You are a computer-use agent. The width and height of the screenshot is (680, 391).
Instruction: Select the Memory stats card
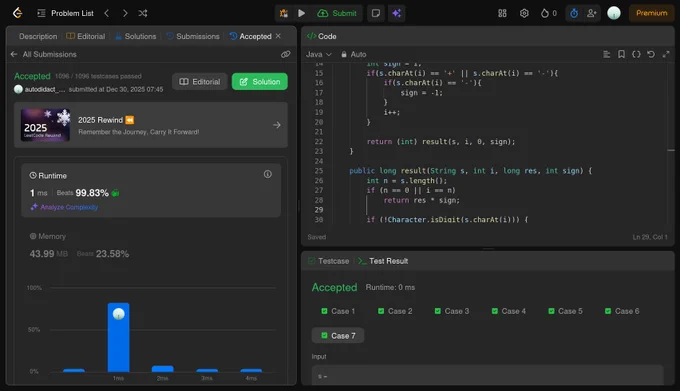151,246
